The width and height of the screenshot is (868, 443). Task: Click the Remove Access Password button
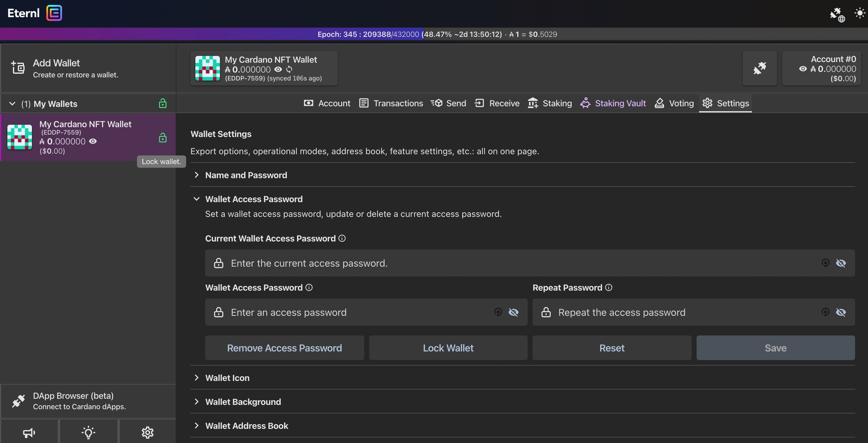284,348
